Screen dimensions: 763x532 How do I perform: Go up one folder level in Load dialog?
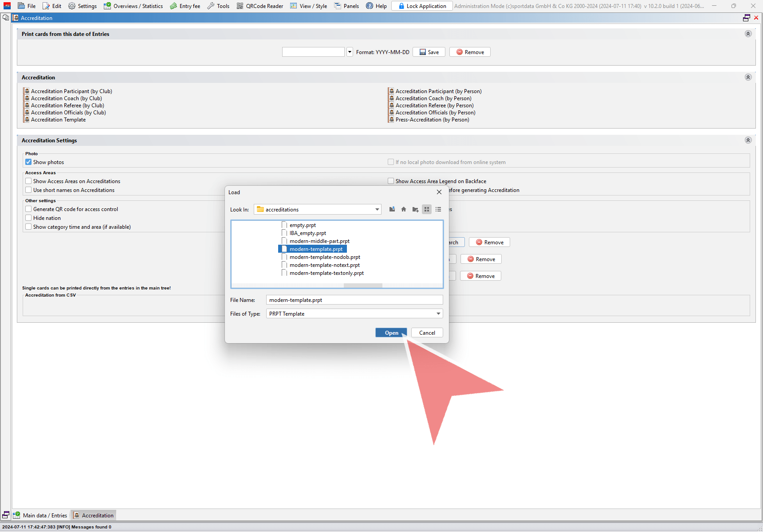(392, 209)
